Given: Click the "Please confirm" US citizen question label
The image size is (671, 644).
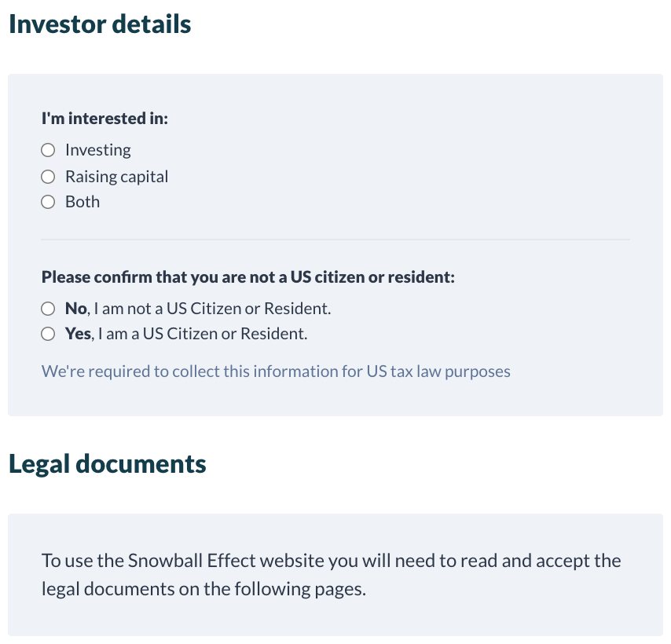Looking at the screenshot, I should point(248,277).
